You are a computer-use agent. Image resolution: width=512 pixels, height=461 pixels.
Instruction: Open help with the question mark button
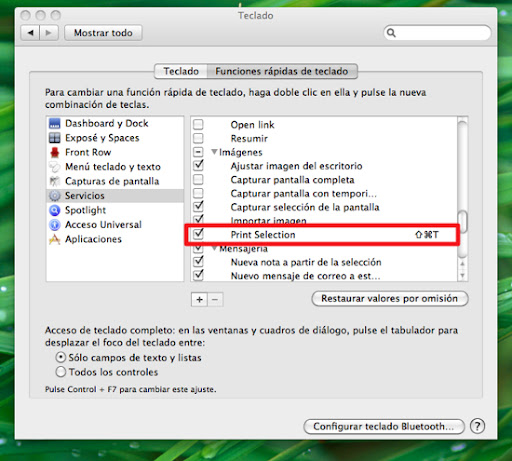pos(477,426)
